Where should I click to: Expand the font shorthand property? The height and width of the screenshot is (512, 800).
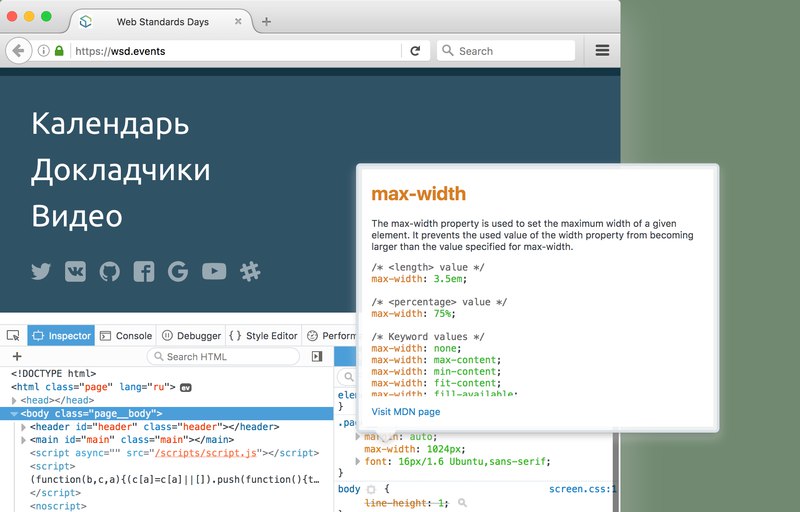pyautogui.click(x=358, y=462)
